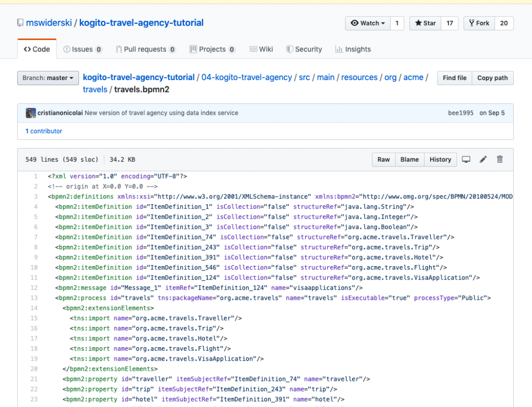This screenshot has height=407, width=532.
Task: Click the Raw file button
Action: tap(383, 160)
